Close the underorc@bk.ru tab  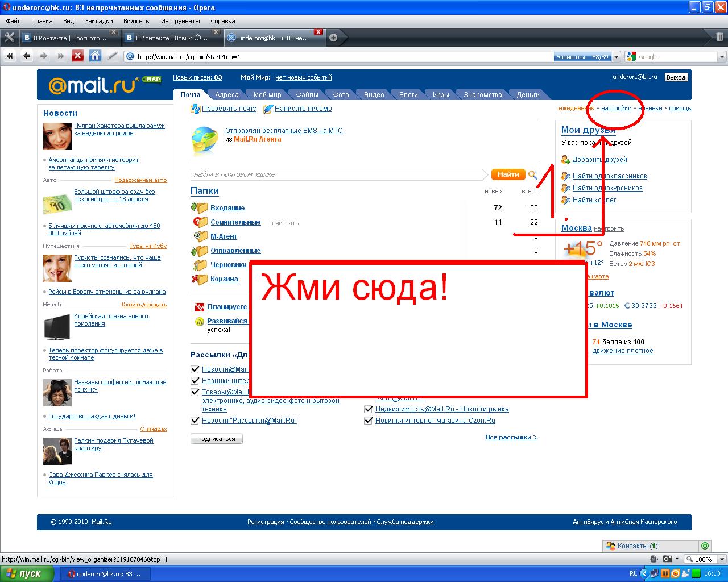318,32
